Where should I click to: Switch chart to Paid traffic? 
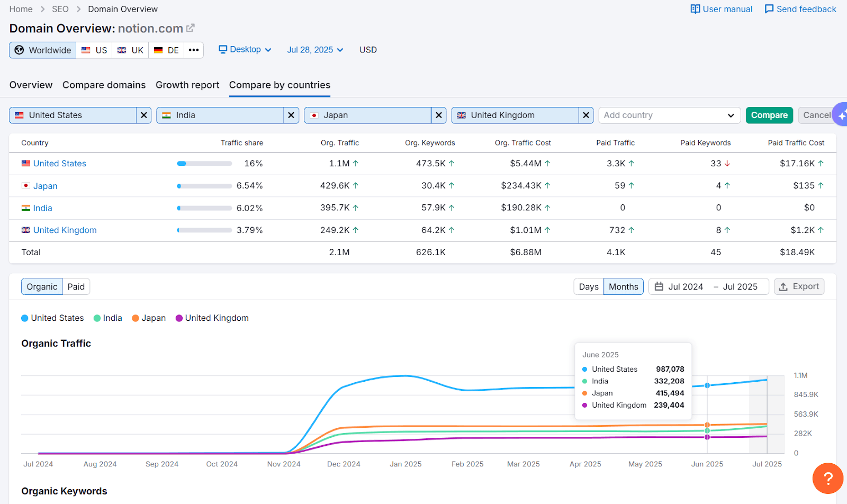click(x=76, y=286)
